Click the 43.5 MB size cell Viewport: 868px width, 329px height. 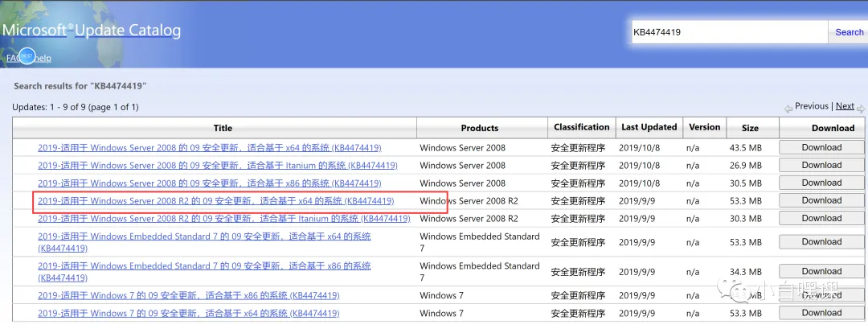pyautogui.click(x=746, y=148)
